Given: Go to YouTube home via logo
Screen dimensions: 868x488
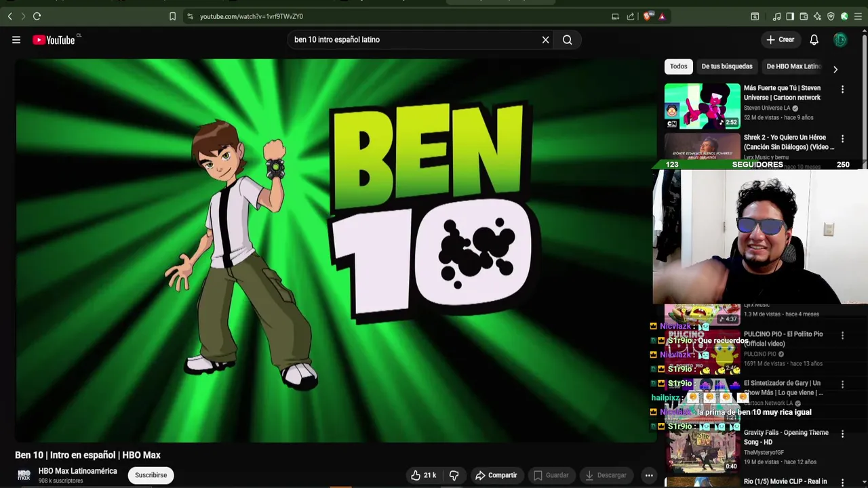Looking at the screenshot, I should point(54,40).
